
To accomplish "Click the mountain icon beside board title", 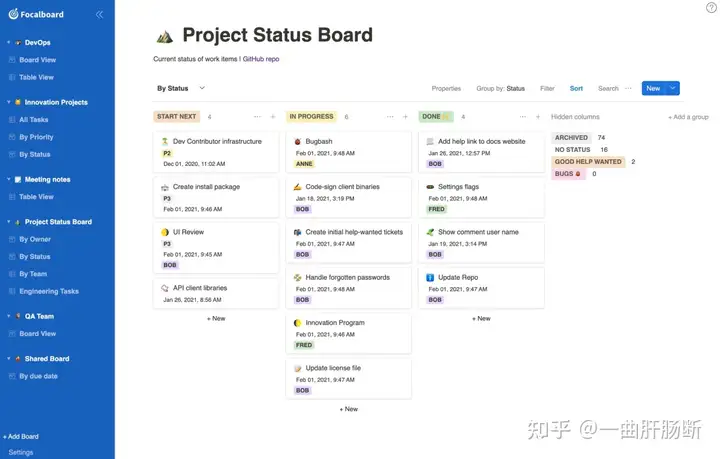I will point(165,37).
